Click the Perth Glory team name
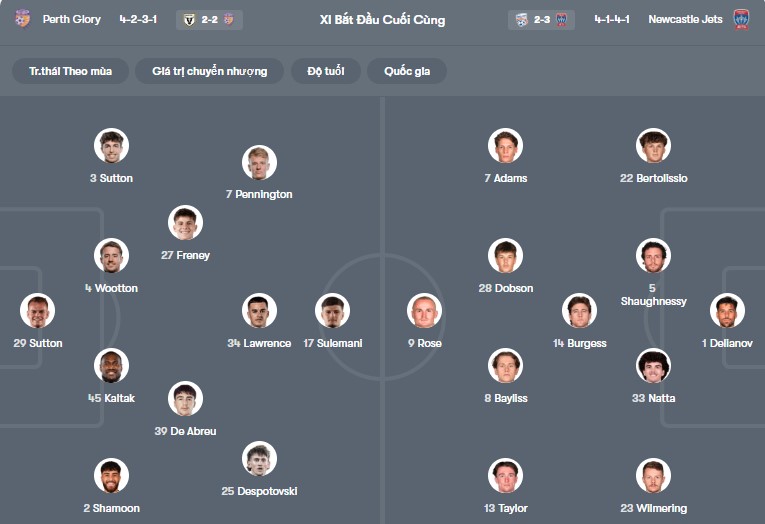765x524 pixels. (71, 19)
